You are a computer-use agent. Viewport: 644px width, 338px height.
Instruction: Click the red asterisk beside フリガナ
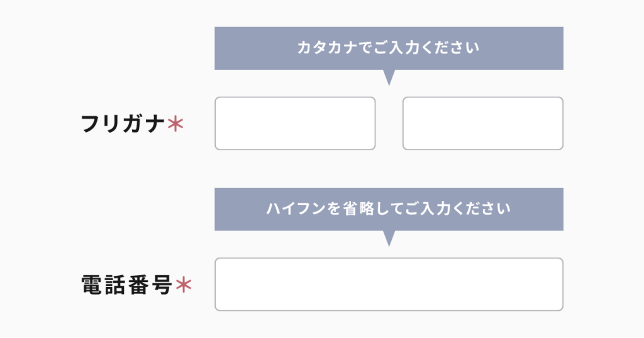175,124
